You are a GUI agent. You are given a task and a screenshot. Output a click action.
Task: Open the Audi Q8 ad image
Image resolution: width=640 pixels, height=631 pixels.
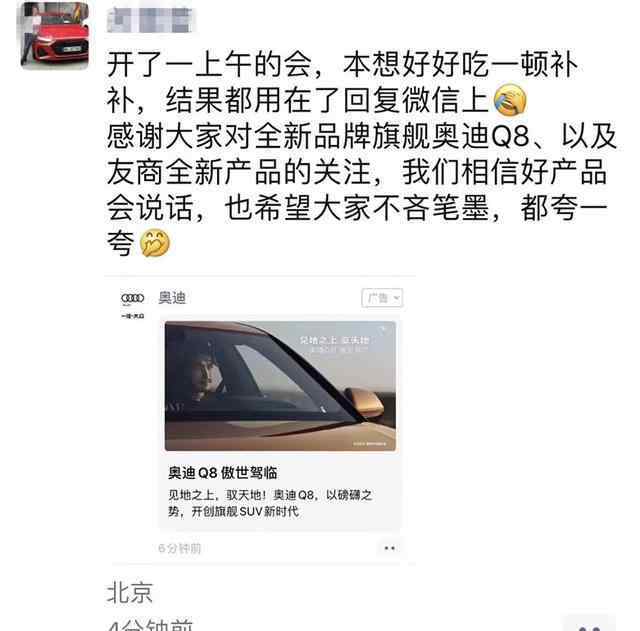click(x=280, y=386)
